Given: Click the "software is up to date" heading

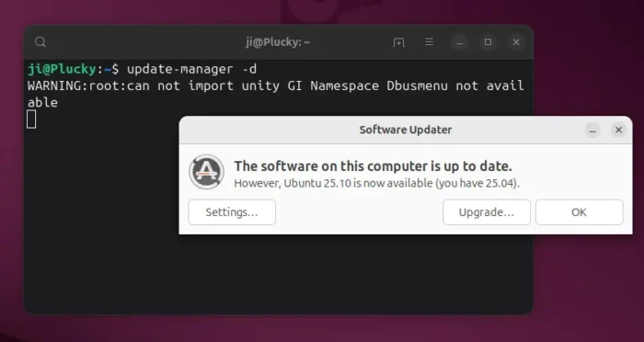Looking at the screenshot, I should coord(373,166).
